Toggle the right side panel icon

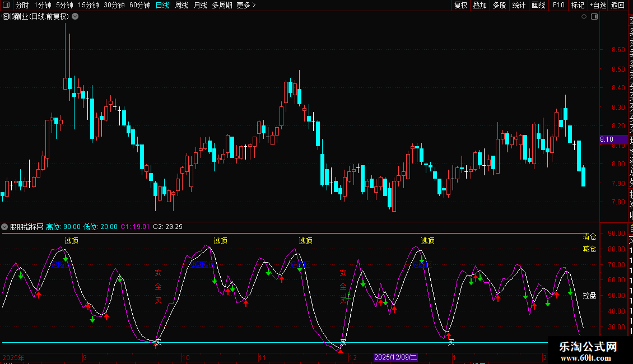point(594,17)
